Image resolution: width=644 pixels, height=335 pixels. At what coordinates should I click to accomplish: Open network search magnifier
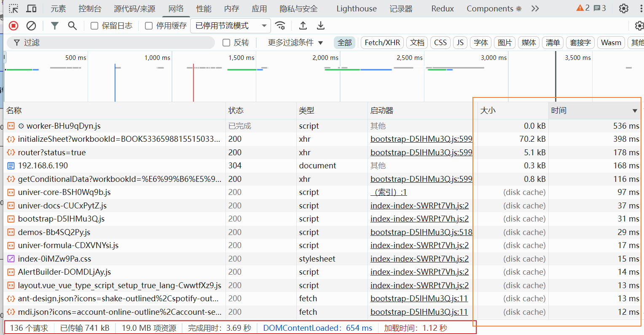(72, 26)
